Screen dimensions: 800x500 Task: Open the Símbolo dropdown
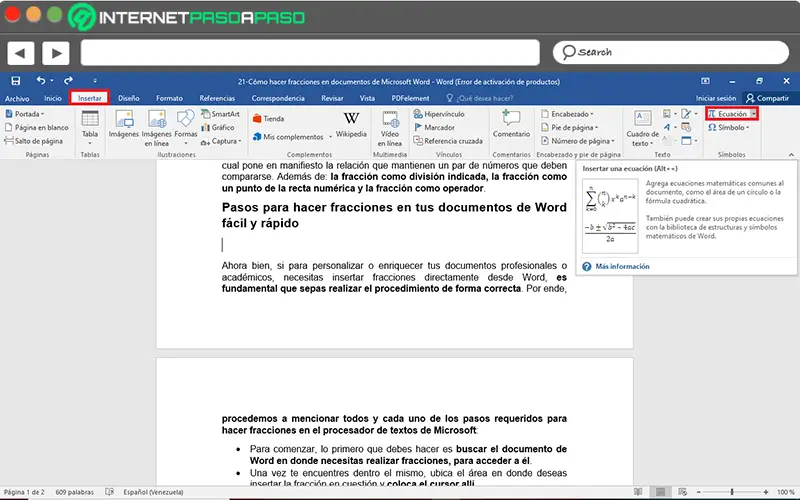click(729, 128)
